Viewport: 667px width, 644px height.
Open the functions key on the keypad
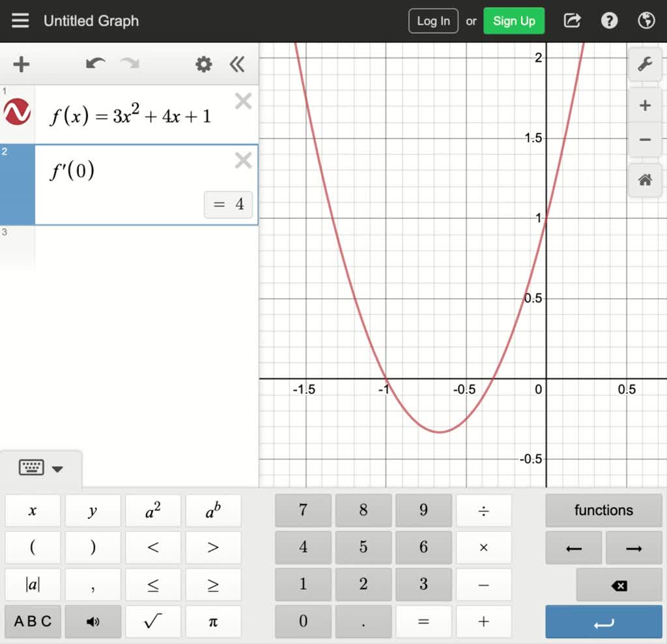coord(603,510)
